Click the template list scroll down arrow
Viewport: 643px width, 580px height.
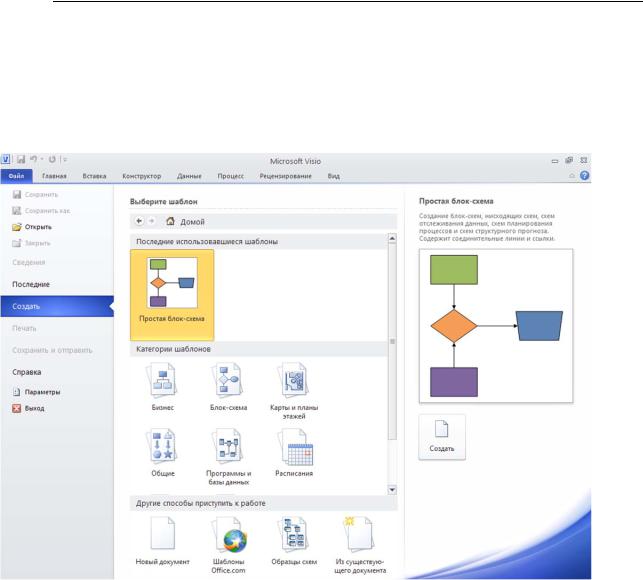coord(392,490)
